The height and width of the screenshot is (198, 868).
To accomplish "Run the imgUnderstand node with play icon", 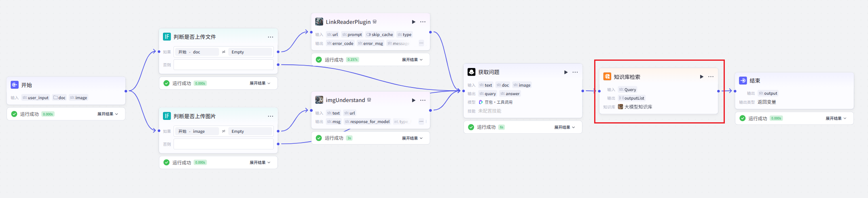I will (413, 100).
